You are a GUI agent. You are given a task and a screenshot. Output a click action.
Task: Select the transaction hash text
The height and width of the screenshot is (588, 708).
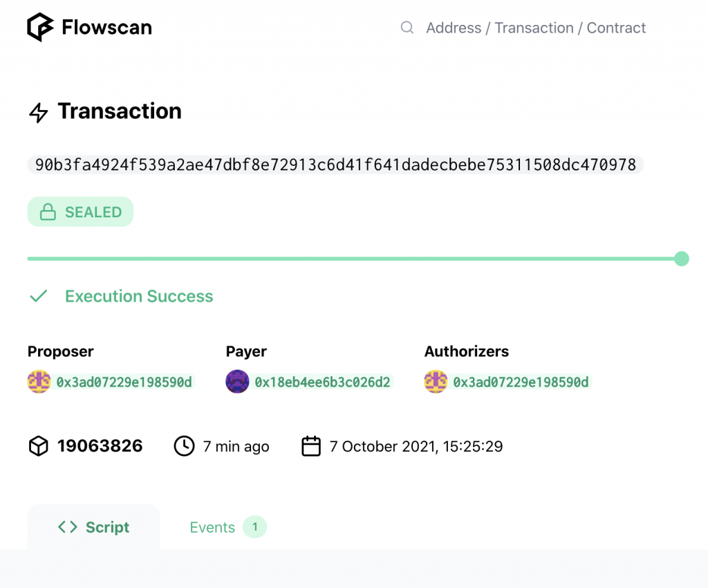pyautogui.click(x=335, y=165)
